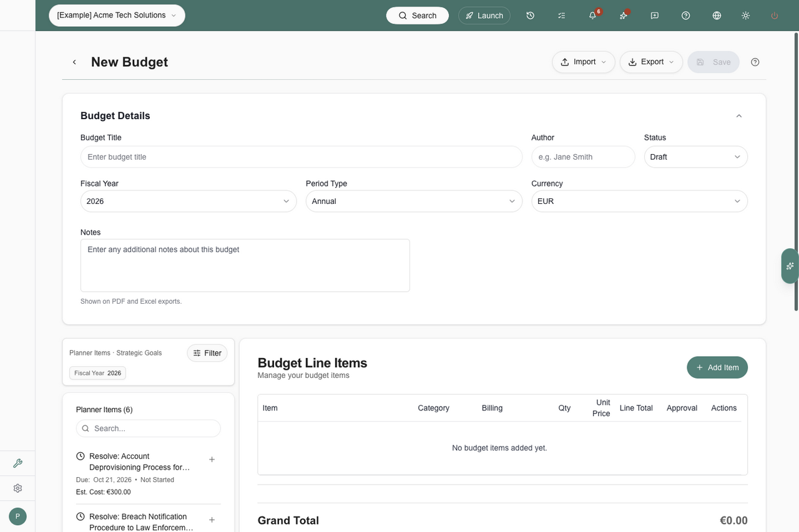
Task: Open the Currency dropdown showing EUR
Action: click(x=639, y=201)
